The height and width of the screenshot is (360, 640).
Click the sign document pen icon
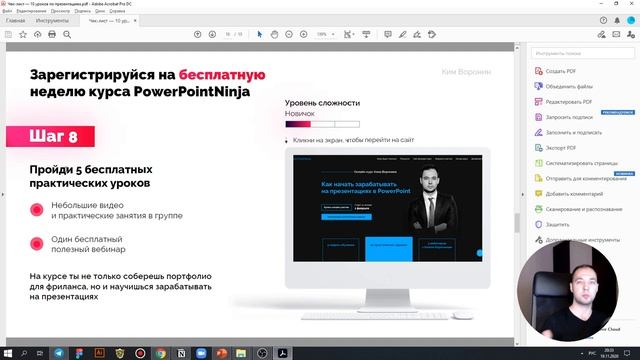click(417, 35)
